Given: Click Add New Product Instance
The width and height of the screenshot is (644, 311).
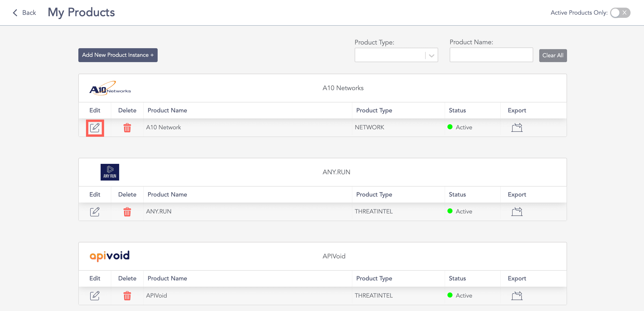Looking at the screenshot, I should click(118, 55).
